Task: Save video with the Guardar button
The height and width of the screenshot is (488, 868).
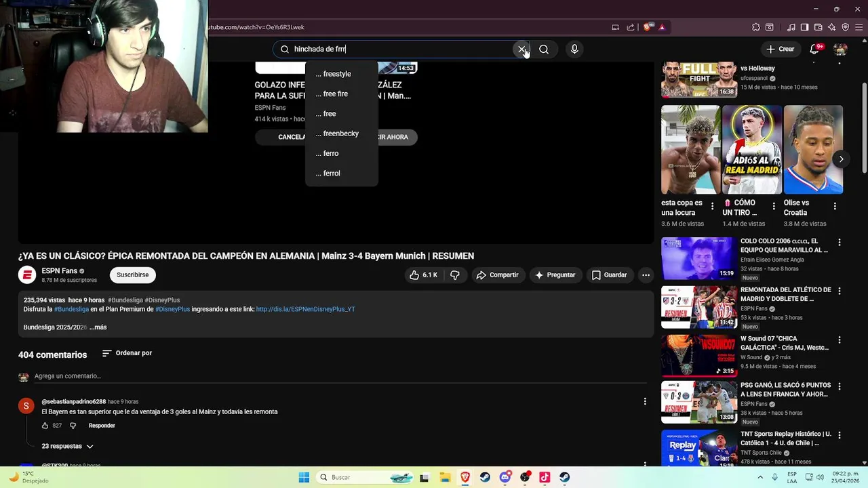Action: (609, 274)
